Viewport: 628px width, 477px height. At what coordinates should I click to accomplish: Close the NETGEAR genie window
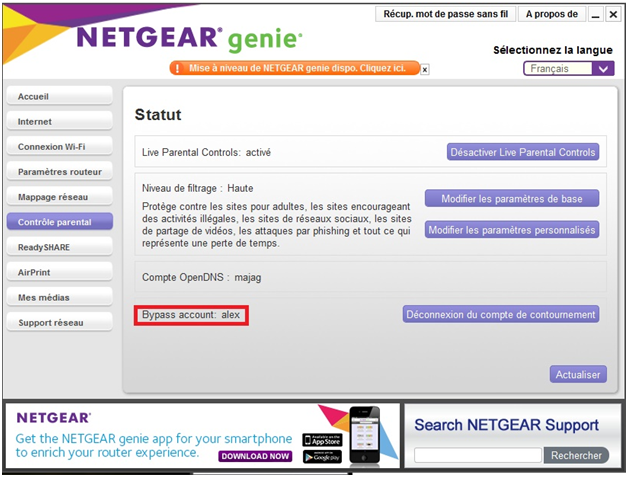click(x=613, y=14)
